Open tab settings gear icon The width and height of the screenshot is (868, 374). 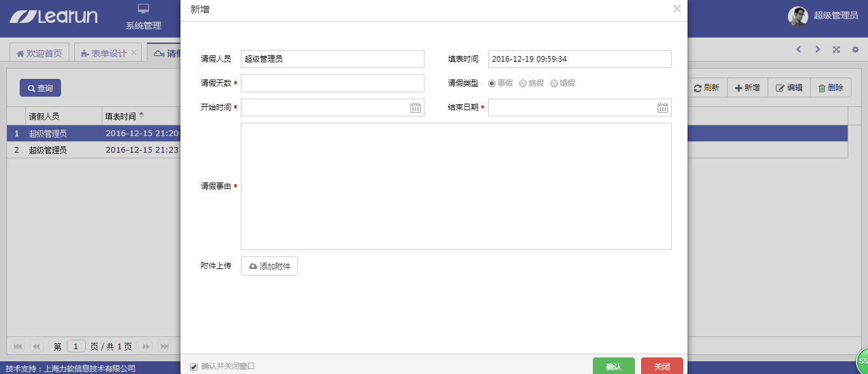coord(855,50)
